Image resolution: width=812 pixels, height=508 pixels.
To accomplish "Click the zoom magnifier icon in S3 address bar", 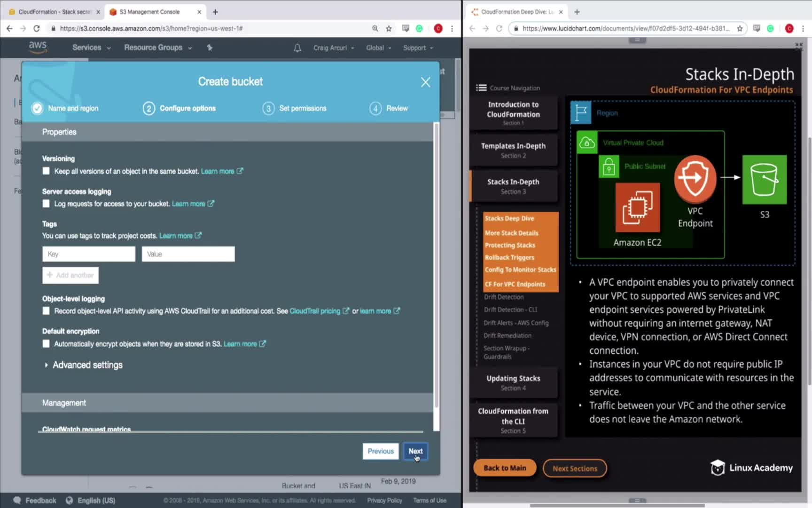I will (375, 29).
